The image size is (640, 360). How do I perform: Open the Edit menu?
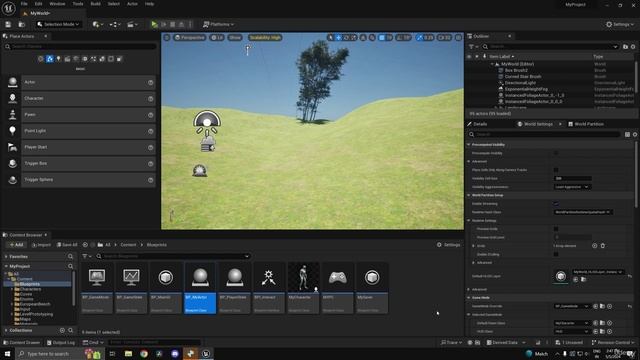point(38,4)
